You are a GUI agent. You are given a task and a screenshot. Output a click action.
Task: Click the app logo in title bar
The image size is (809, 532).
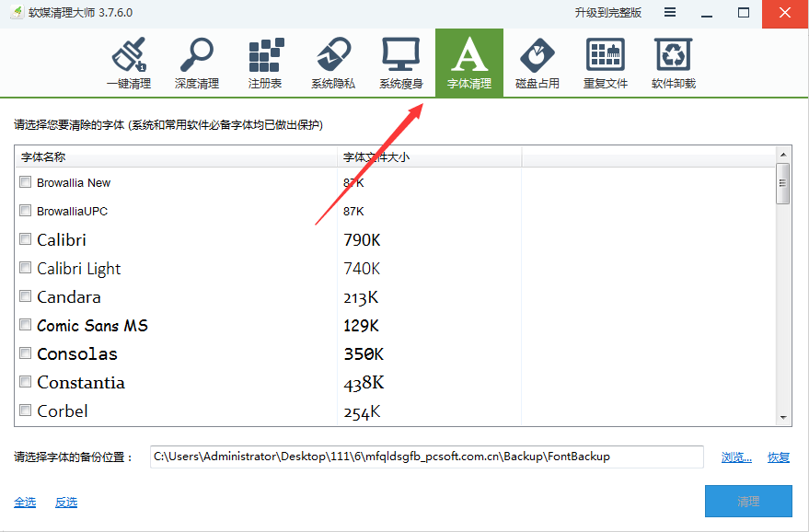(17, 12)
